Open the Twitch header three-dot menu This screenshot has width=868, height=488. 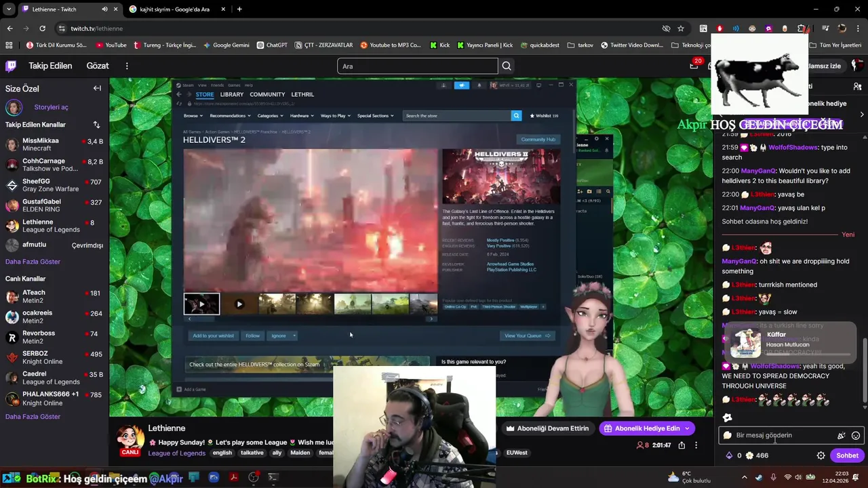pyautogui.click(x=127, y=66)
